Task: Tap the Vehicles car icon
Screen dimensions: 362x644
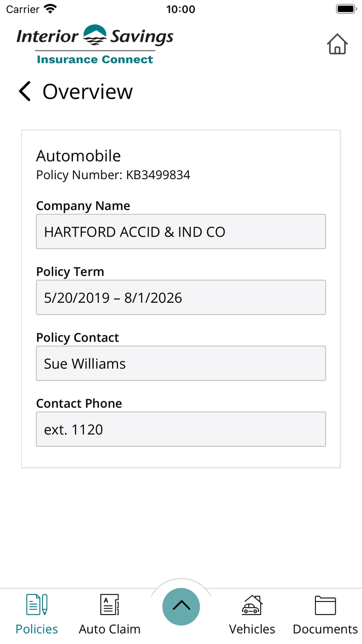Action: (x=252, y=603)
